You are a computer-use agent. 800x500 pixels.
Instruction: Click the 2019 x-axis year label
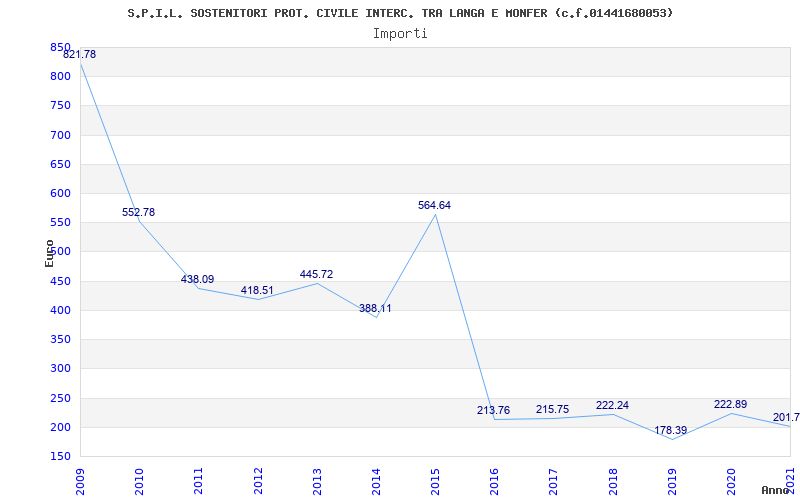(x=672, y=481)
